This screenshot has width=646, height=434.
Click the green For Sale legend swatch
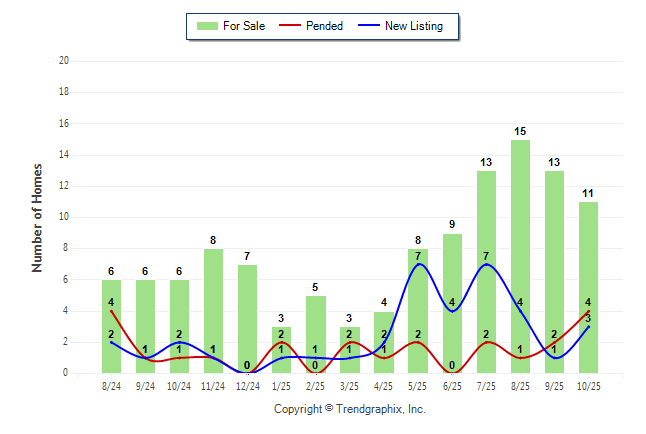206,26
